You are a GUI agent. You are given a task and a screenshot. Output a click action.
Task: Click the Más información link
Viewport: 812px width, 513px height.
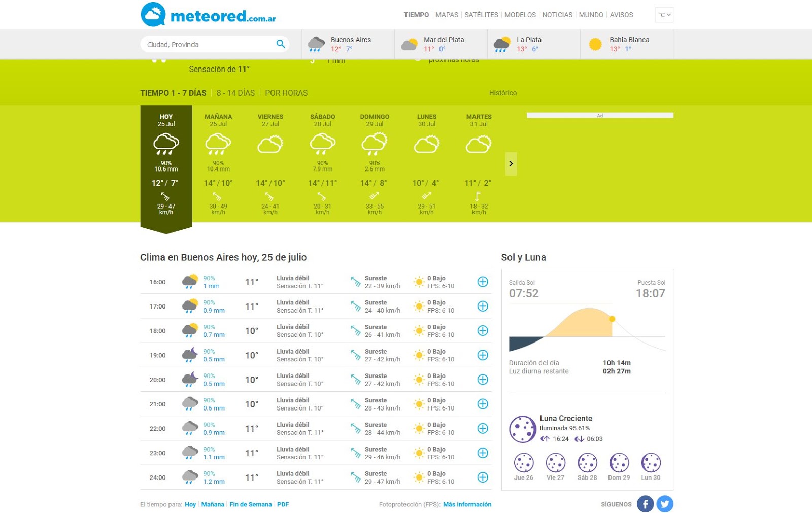tap(467, 504)
